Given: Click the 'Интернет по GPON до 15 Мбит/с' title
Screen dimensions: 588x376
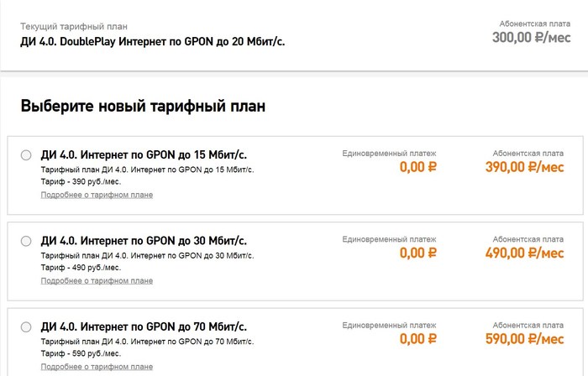Looking at the screenshot, I should [x=144, y=154].
